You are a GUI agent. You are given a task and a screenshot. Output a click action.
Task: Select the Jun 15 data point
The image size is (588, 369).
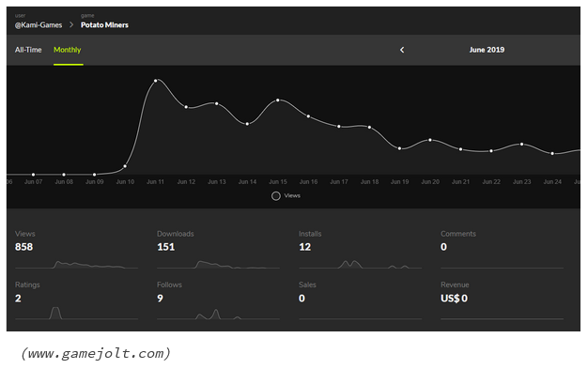tap(278, 100)
